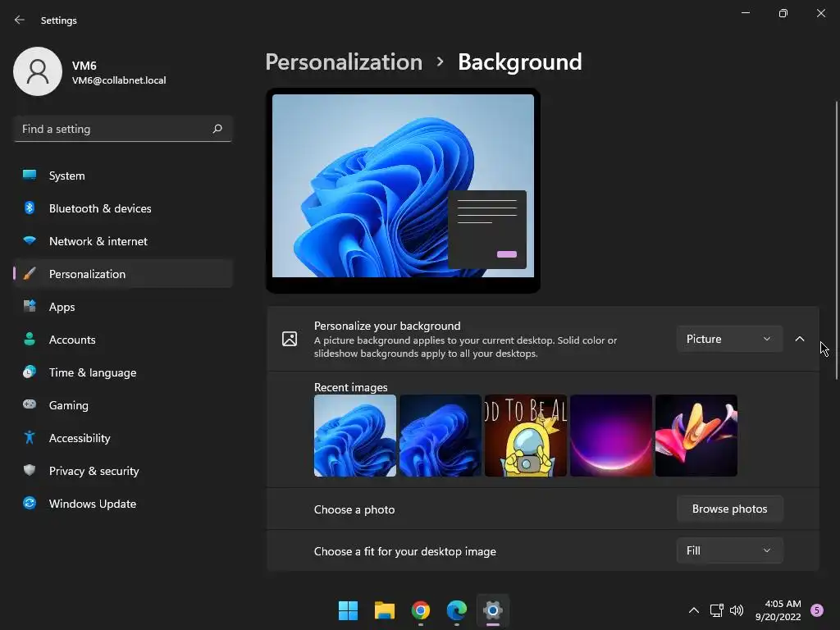Open File Explorer from the taskbar

pyautogui.click(x=384, y=610)
